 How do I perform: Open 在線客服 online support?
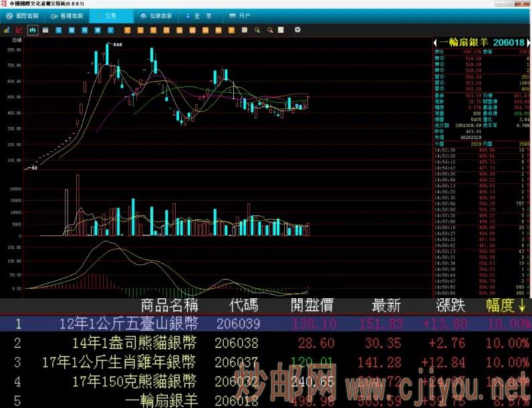(156, 16)
